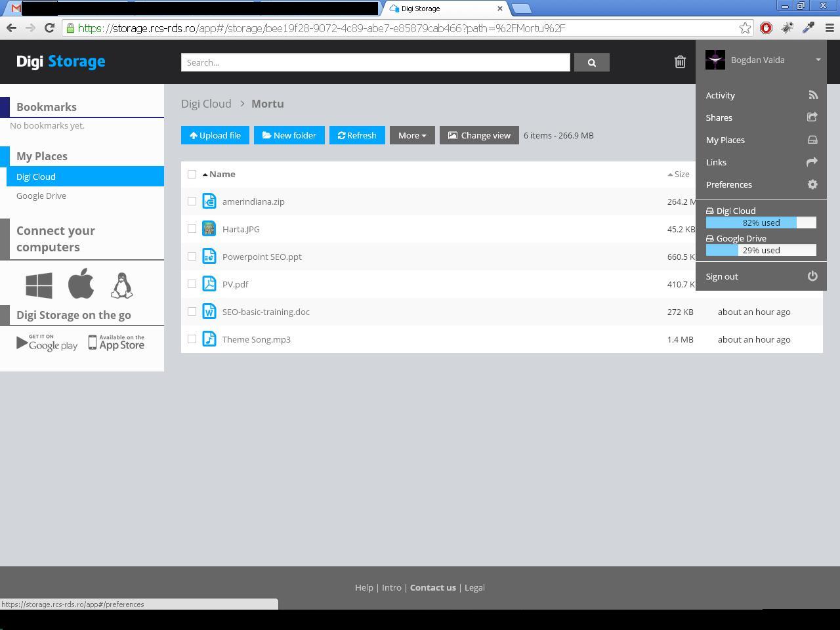The width and height of the screenshot is (840, 630).
Task: Open the Chrome menu icon
Action: pos(829,28)
